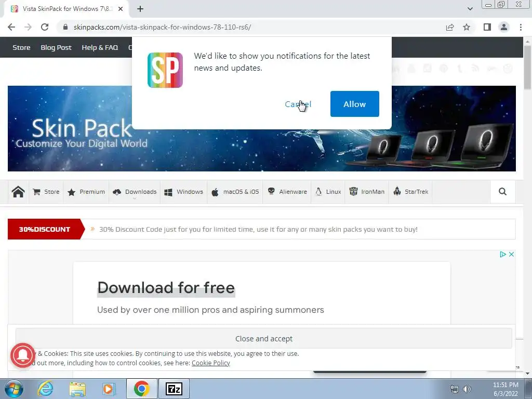532x399 pixels.
Task: Open Store in top dark menu
Action: [x=21, y=47]
